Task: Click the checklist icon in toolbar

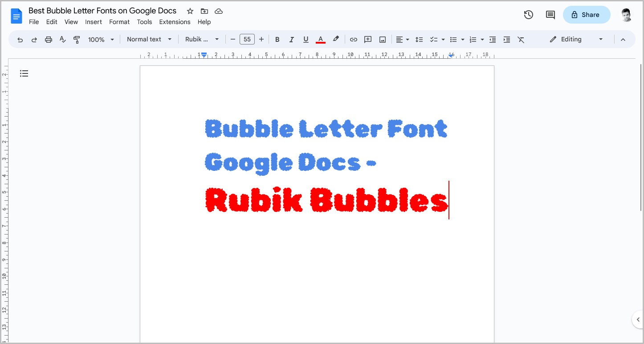Action: point(433,40)
